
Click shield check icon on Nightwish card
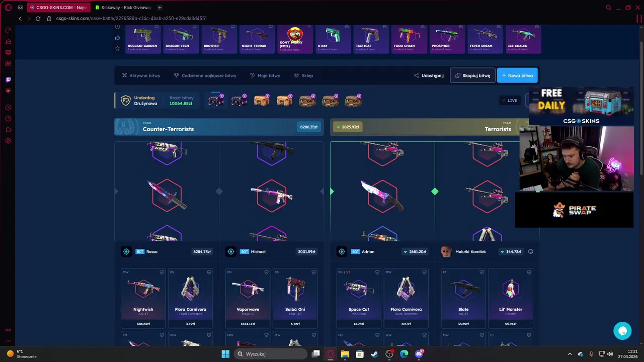tap(162, 272)
